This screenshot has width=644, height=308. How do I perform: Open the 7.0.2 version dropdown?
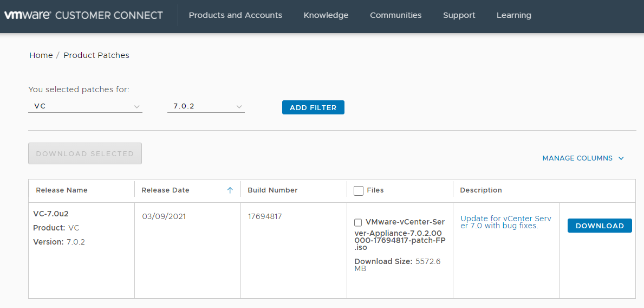point(206,106)
